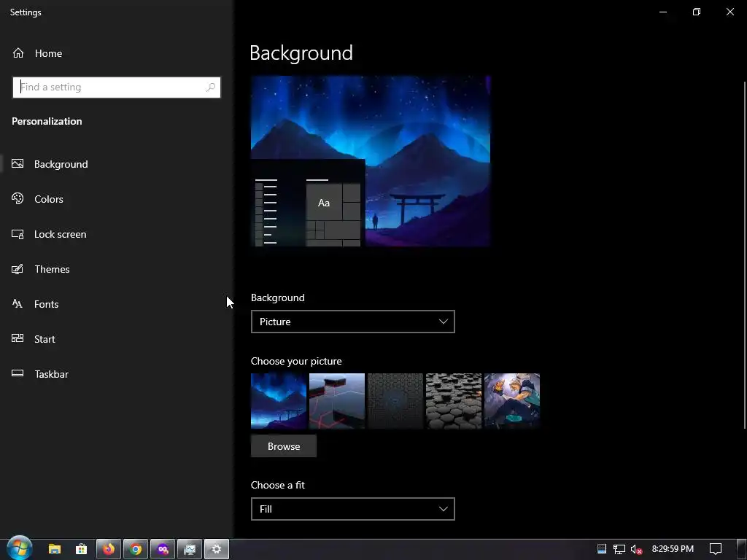Click the network tray icon

pos(619,550)
